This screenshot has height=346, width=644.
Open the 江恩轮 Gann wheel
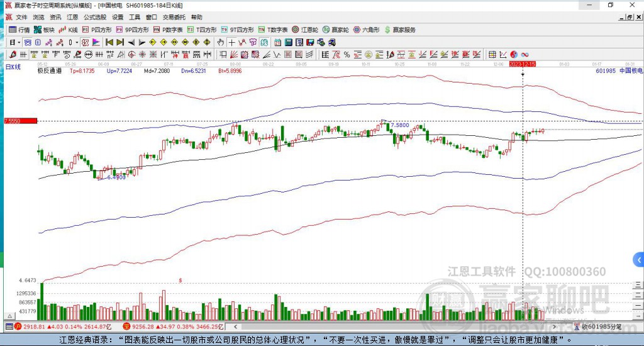(x=305, y=30)
